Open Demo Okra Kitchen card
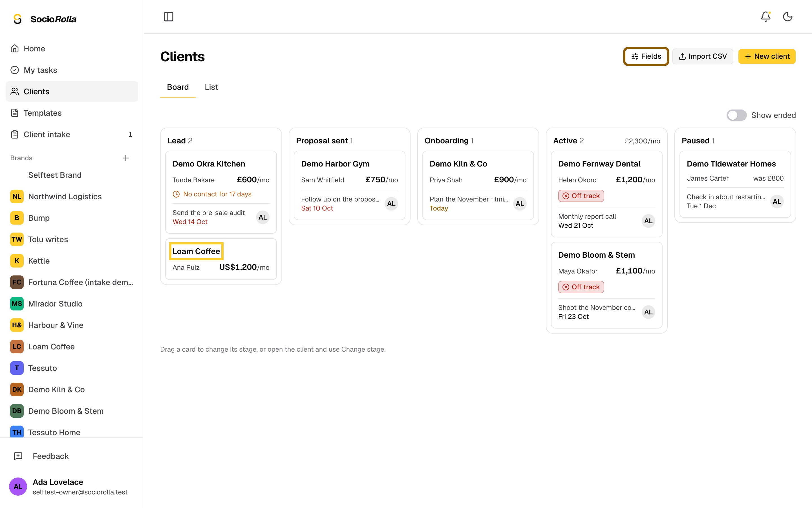The image size is (812, 508). (221, 192)
